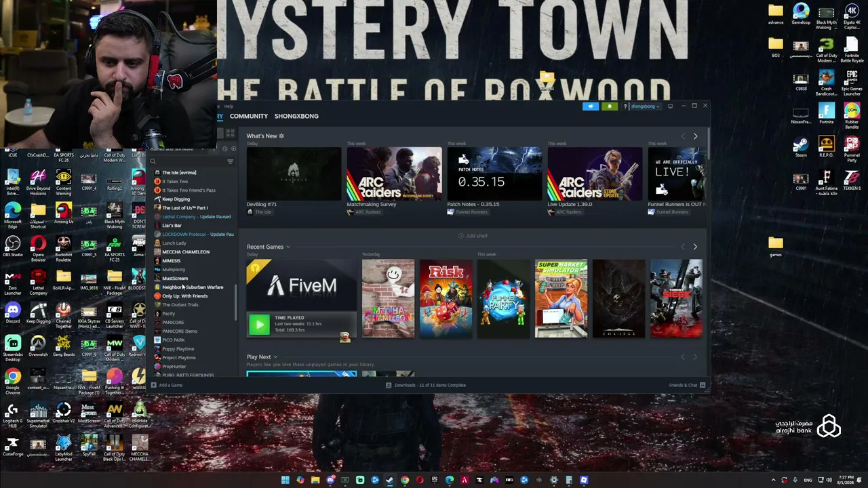Open the Patch Notes 0.35.15 thumbnail
This screenshot has height=488, width=868.
494,174
